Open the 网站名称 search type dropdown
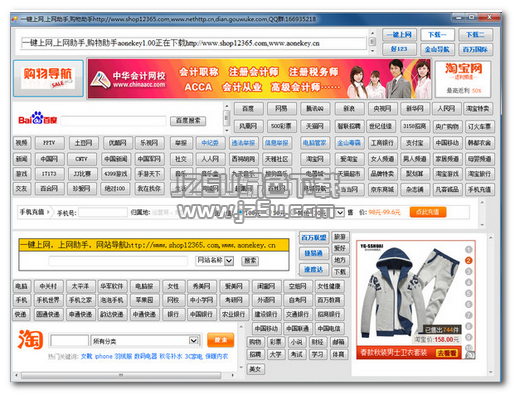Image resolution: width=513 pixels, height=393 pixels. click(229, 260)
